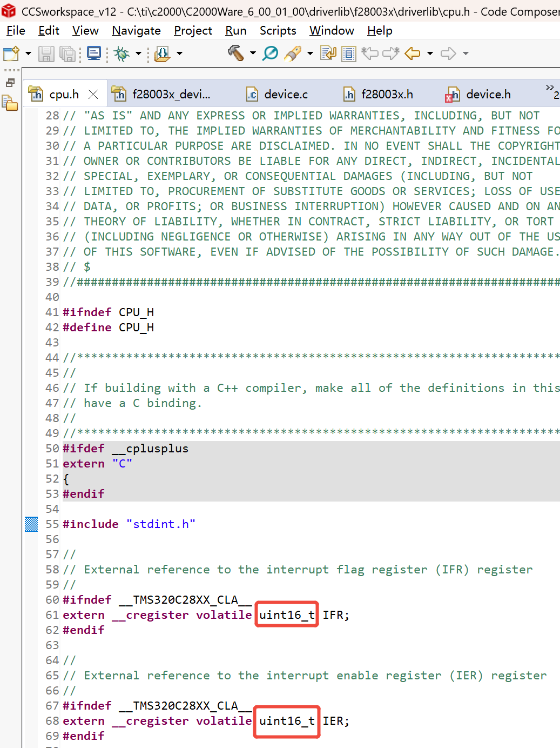Click 'uint16_t' on line 61
Viewport: 560px width, 748px height.
pos(287,615)
